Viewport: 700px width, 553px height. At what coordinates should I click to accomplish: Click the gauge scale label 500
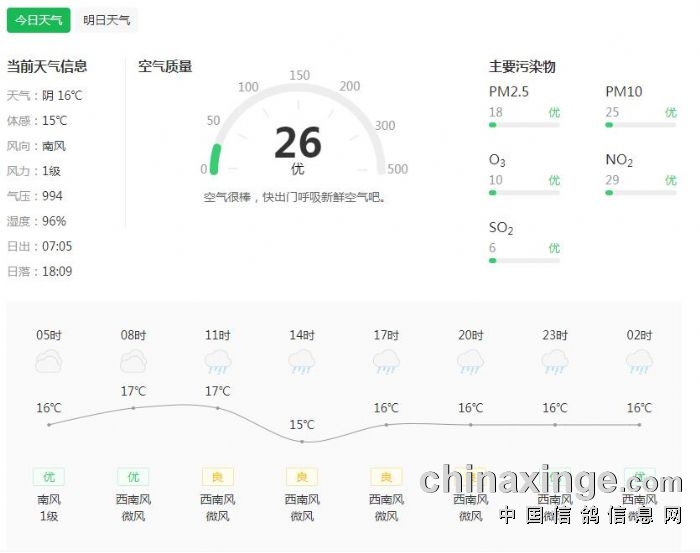tap(397, 169)
